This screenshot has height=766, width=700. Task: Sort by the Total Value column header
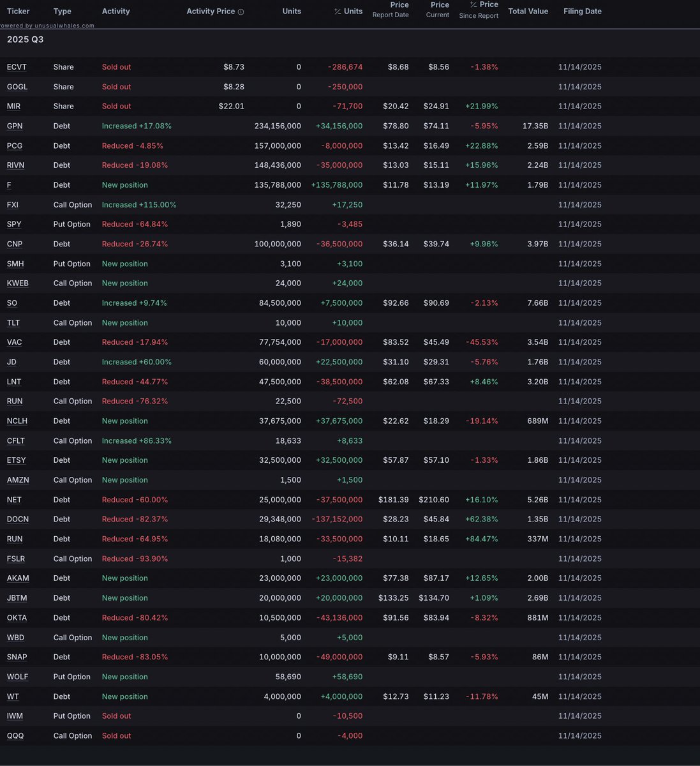pyautogui.click(x=528, y=11)
